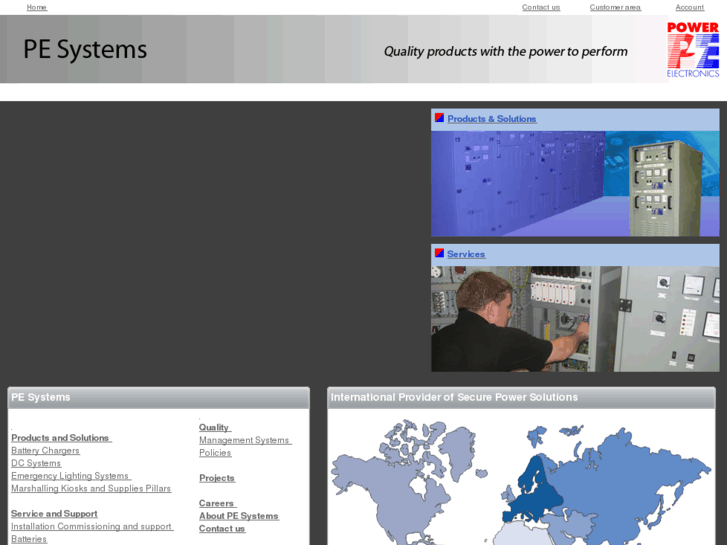This screenshot has width=727, height=545.
Task: Open Products & Solutions panel heading link
Action: pyautogui.click(x=491, y=119)
